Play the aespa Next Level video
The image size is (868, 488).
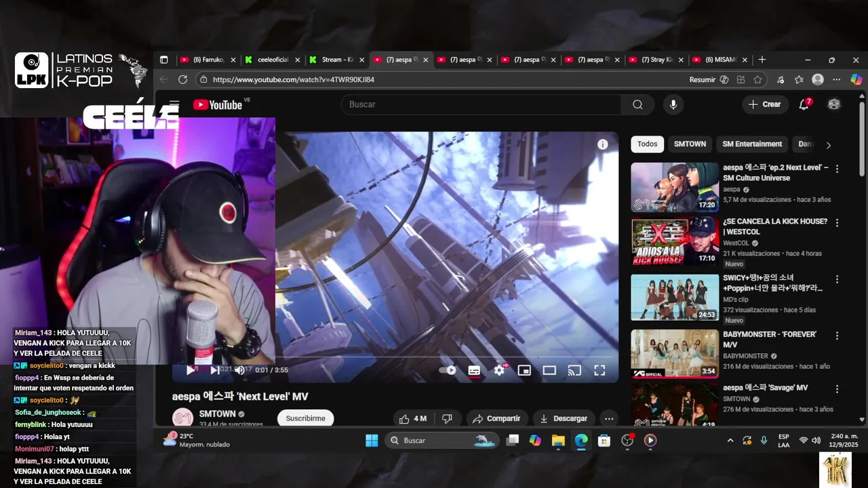(191, 370)
